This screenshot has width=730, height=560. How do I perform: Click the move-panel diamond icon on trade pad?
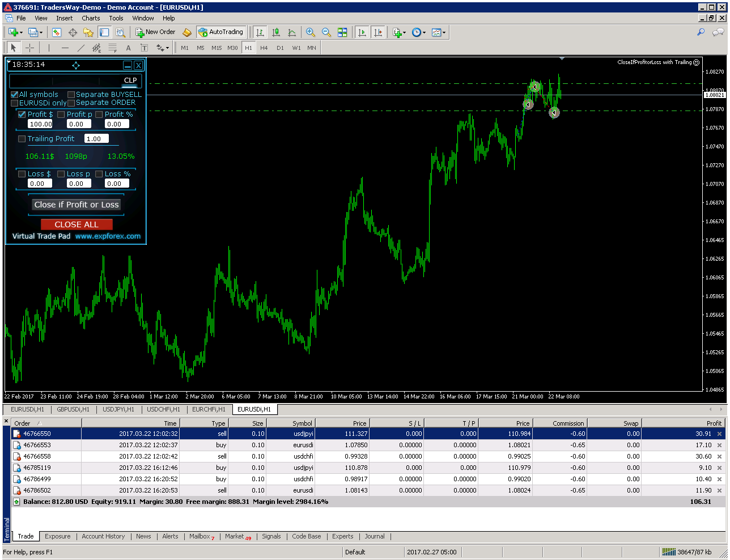pos(76,65)
